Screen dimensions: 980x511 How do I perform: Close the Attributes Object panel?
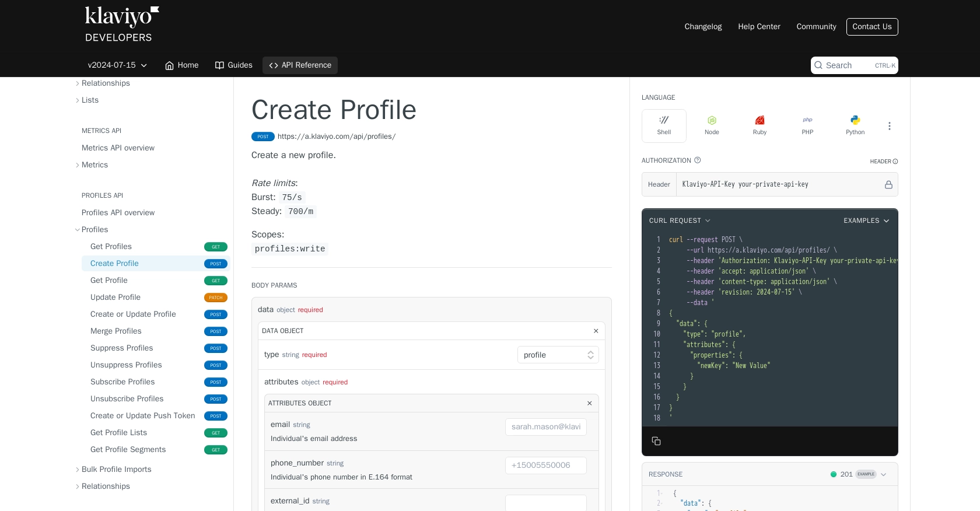click(x=590, y=403)
